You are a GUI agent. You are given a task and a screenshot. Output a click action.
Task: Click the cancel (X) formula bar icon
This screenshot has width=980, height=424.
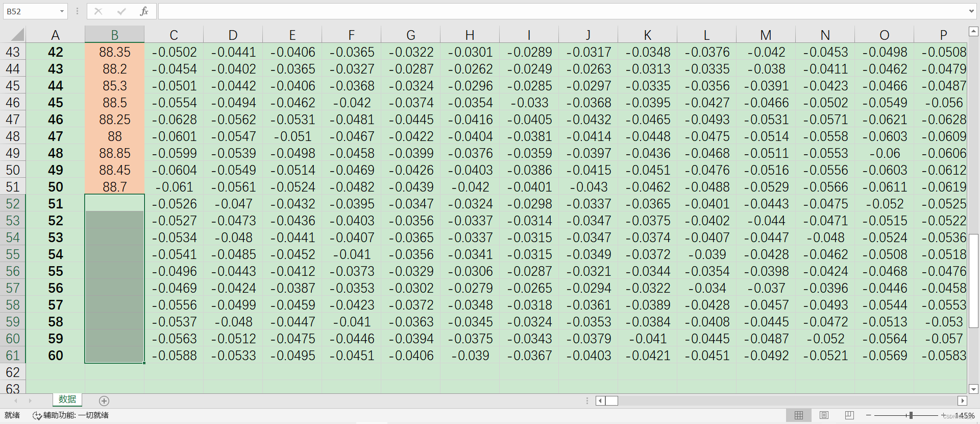click(98, 11)
